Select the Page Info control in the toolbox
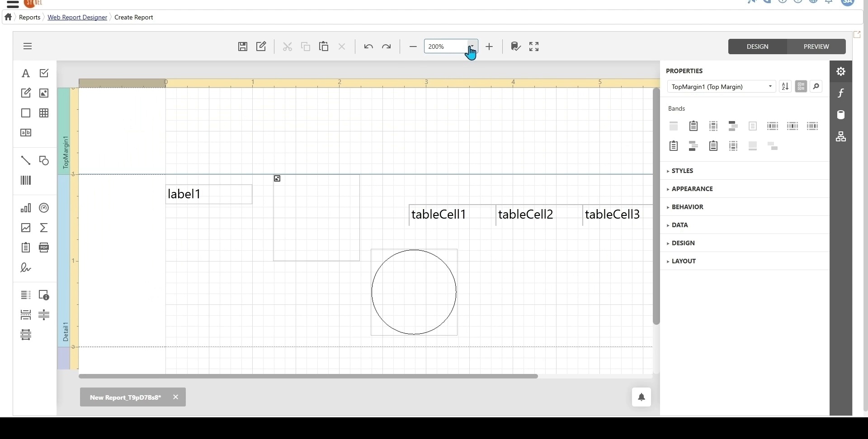The image size is (868, 439). click(44, 295)
